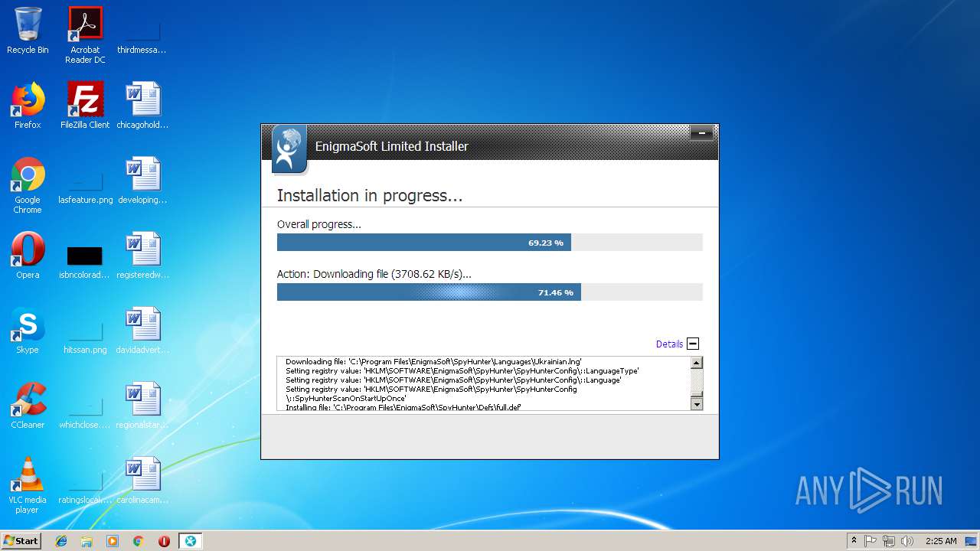Image resolution: width=980 pixels, height=551 pixels.
Task: Launch FileZilla Client shortcut
Action: click(85, 106)
